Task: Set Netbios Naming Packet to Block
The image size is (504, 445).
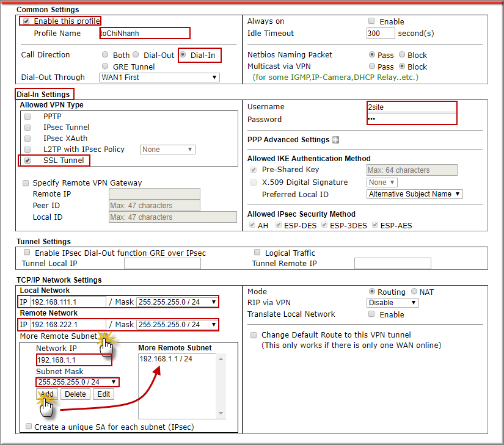Action: coord(402,54)
